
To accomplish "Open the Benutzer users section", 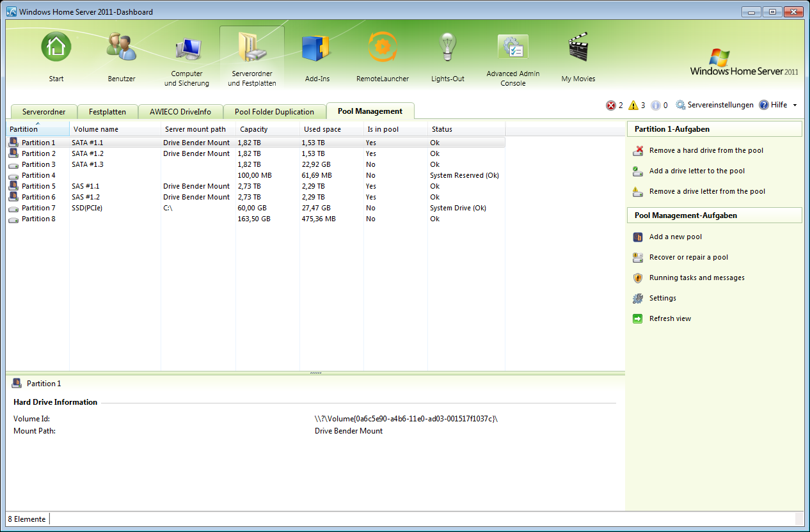I will click(122, 47).
